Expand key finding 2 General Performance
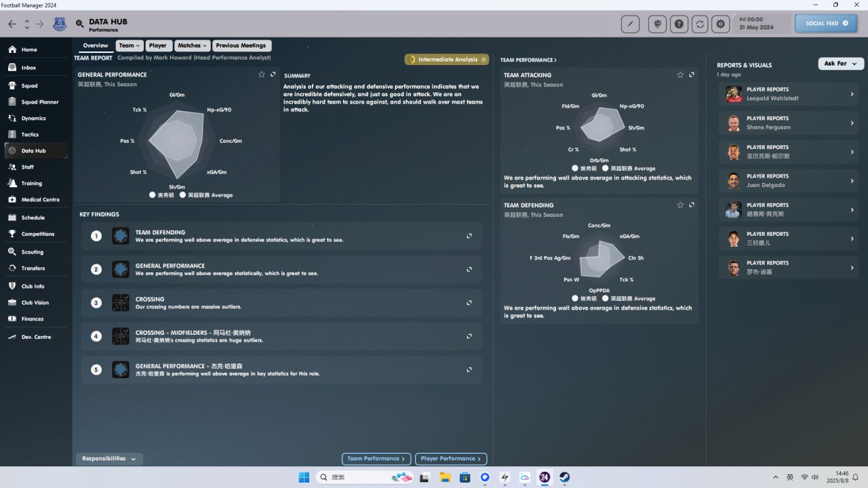The height and width of the screenshot is (488, 868). 469,269
